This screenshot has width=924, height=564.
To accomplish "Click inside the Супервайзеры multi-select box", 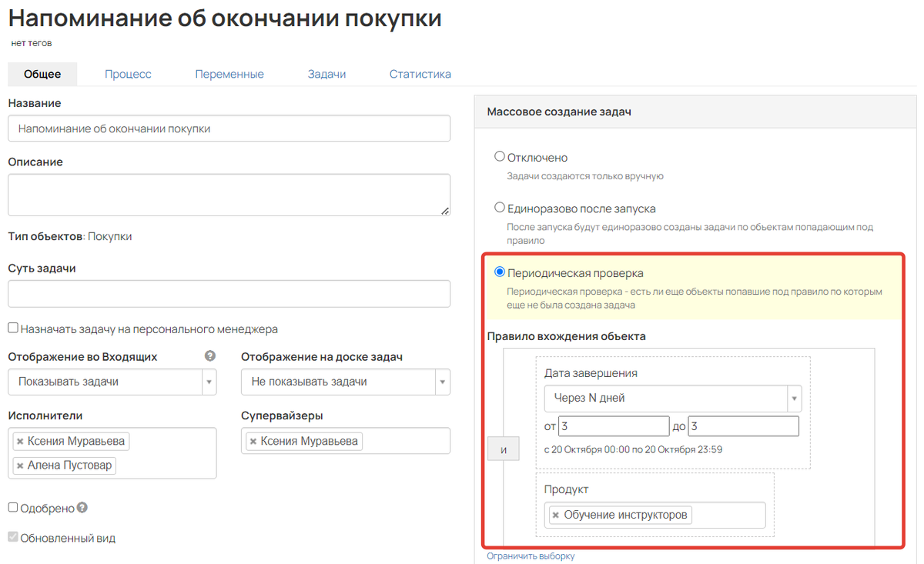I will 346,441.
